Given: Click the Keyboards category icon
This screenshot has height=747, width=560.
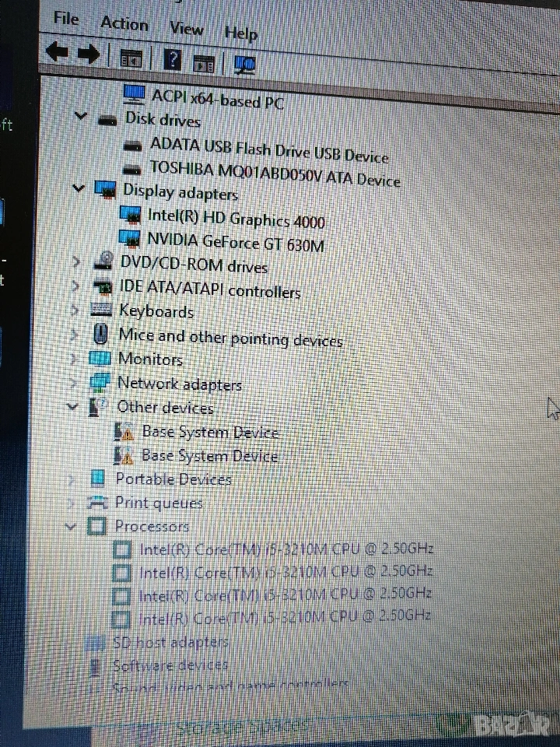Looking at the screenshot, I should click(x=101, y=310).
